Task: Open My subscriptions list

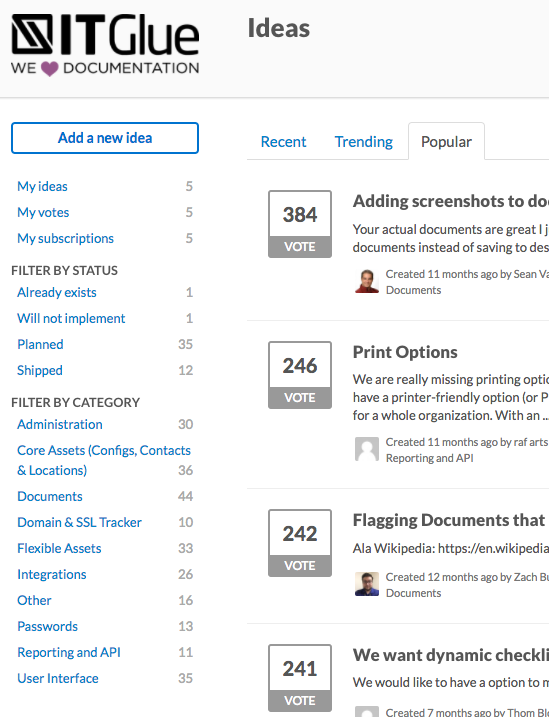Action: click(x=65, y=238)
